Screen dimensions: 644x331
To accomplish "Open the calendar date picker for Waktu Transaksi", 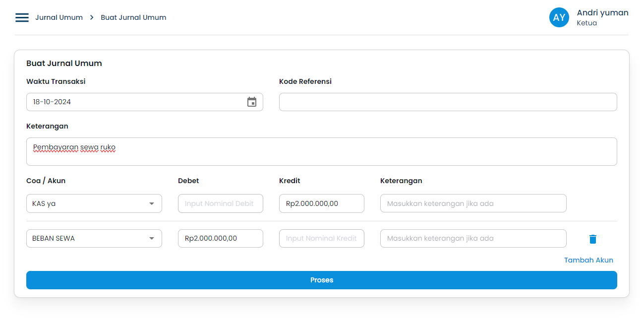I will (x=252, y=102).
